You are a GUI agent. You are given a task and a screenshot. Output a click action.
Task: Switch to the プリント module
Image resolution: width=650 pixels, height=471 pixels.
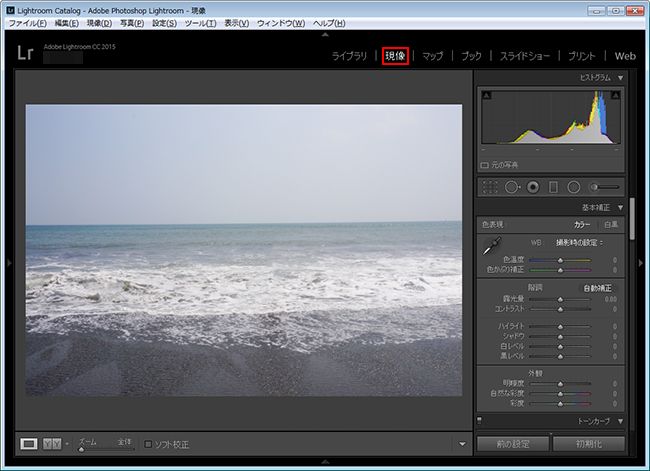582,56
